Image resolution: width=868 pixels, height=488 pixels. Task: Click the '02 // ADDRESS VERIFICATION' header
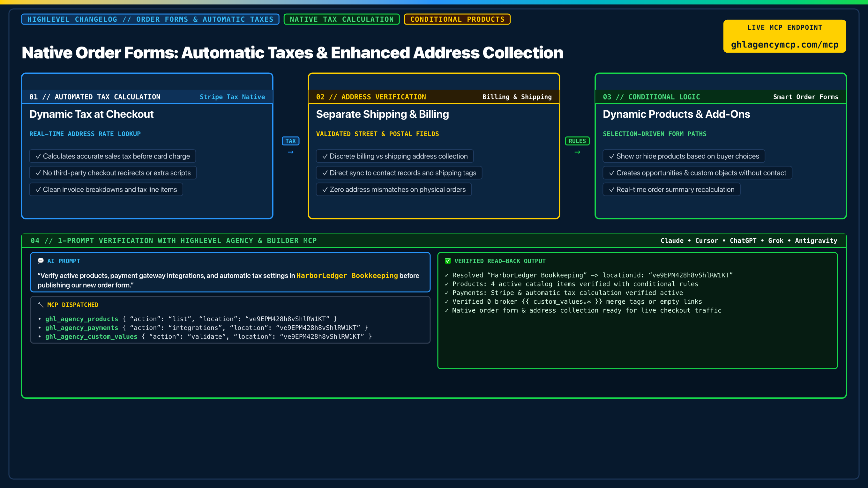pos(371,97)
